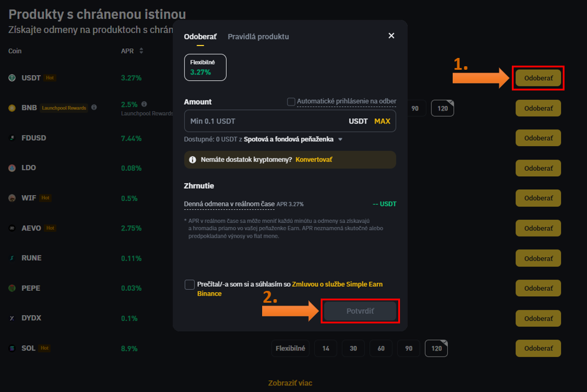Image resolution: width=587 pixels, height=392 pixels.
Task: Expand Spotová a fondová peňaženka dropdown
Action: (x=340, y=140)
